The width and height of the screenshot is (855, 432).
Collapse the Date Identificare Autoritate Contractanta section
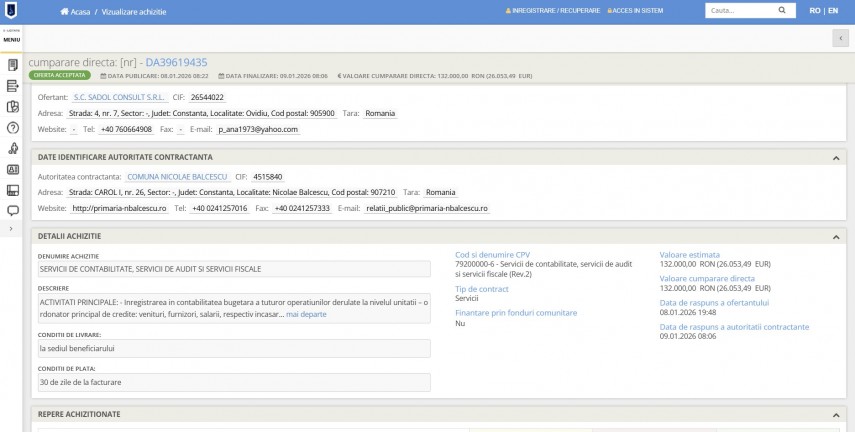click(836, 158)
